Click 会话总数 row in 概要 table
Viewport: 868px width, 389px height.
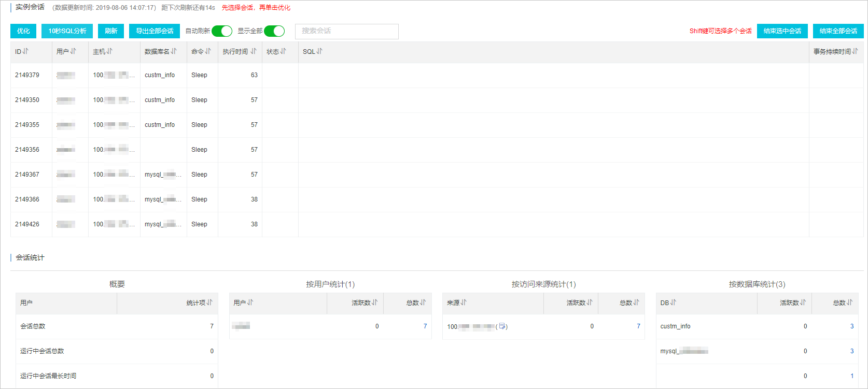(117, 326)
